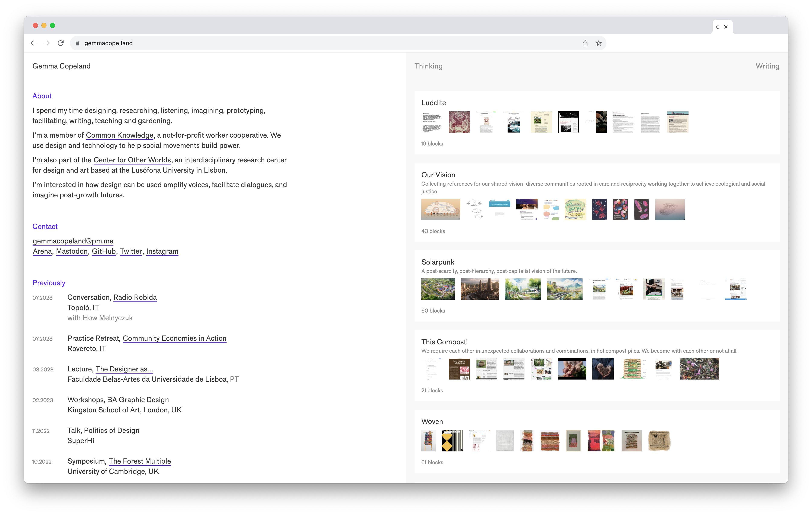This screenshot has height=515, width=812.
Task: Select the Thinking section heading
Action: (428, 66)
